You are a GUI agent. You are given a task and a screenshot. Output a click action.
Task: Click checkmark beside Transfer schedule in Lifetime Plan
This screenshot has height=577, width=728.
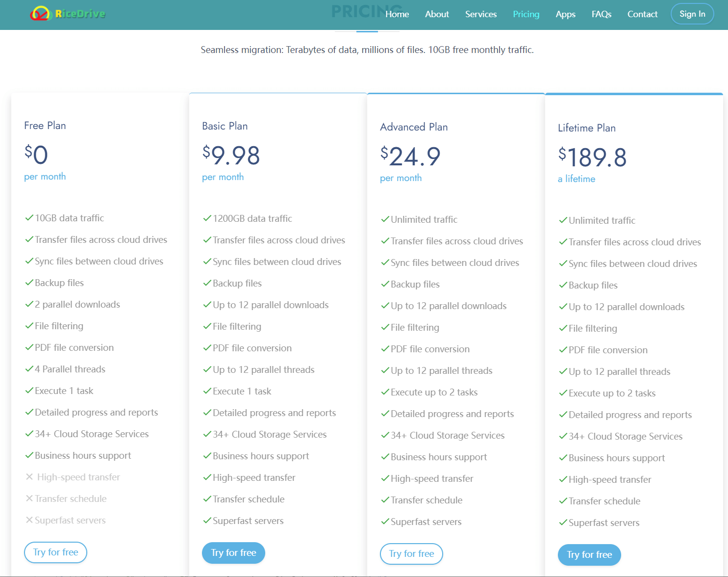(x=563, y=501)
